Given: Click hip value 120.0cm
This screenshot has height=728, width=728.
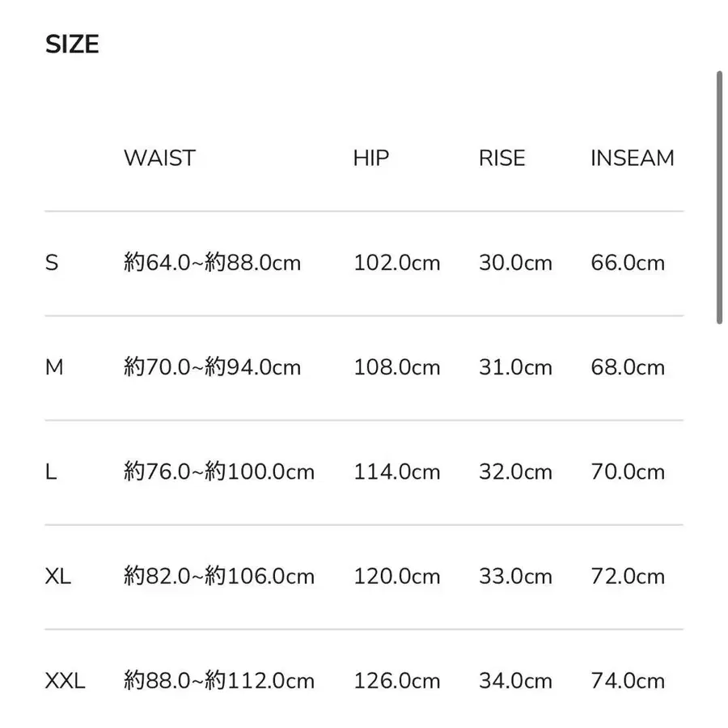Looking at the screenshot, I should (397, 576).
